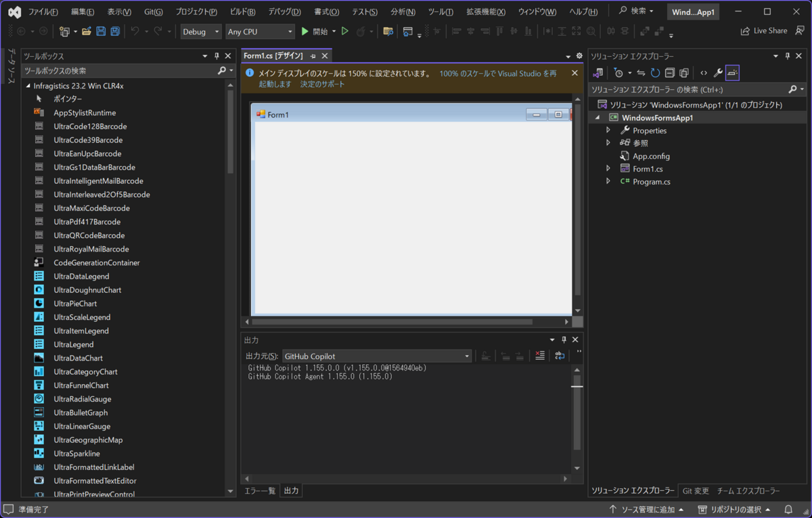This screenshot has width=812, height=518.
Task: Collapse the WindowsFormsApp1 project node
Action: click(597, 118)
